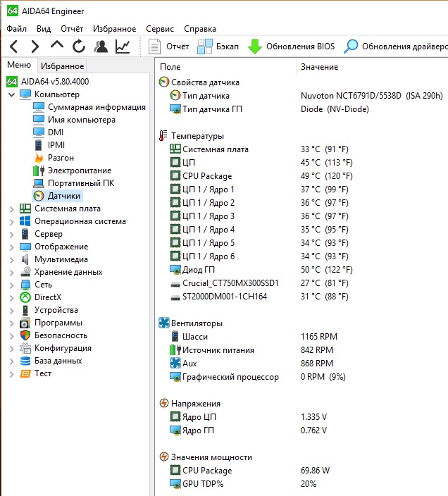Click the gear icon next to Конфигурация
Screen dimensions: 448x496
pyautogui.click(x=25, y=348)
